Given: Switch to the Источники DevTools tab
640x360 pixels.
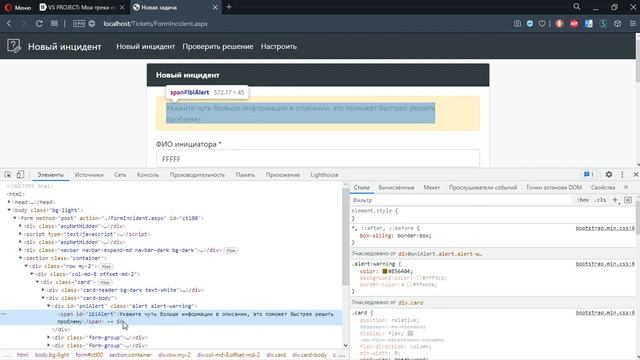Looking at the screenshot, I should click(89, 175).
